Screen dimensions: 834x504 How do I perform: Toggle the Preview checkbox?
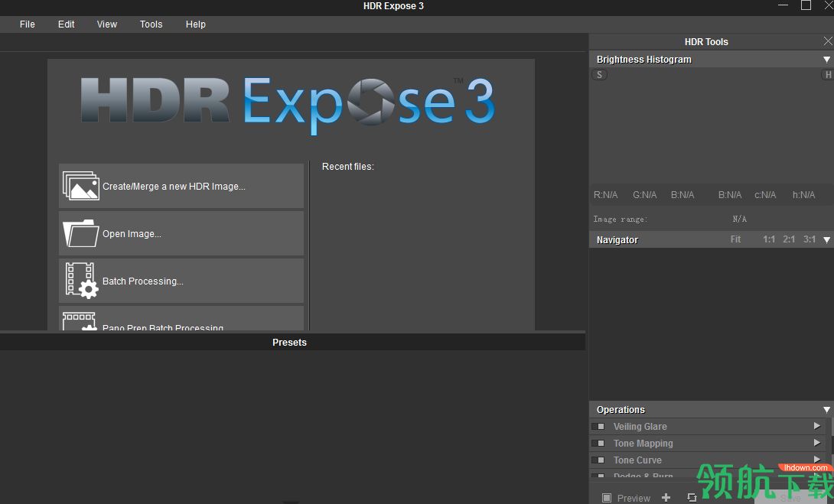pyautogui.click(x=606, y=498)
